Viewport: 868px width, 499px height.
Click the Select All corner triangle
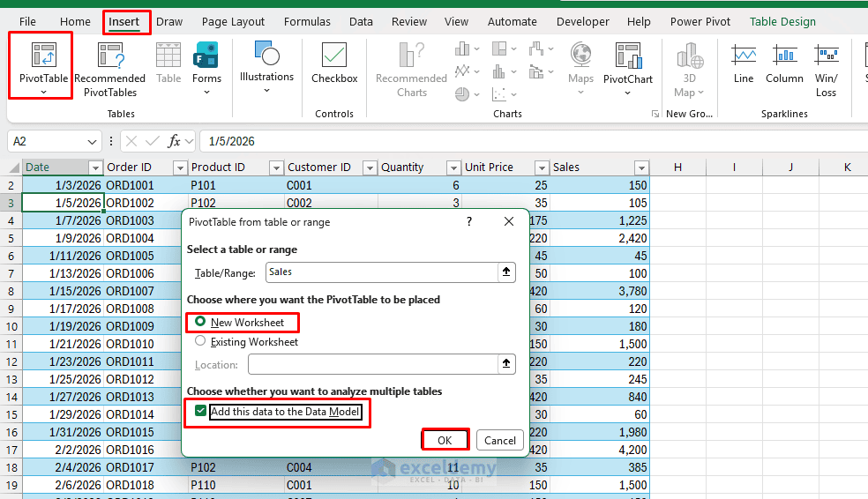tap(12, 168)
